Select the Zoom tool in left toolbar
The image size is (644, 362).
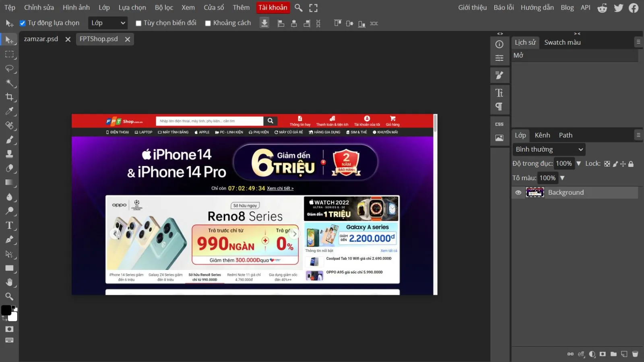click(9, 296)
